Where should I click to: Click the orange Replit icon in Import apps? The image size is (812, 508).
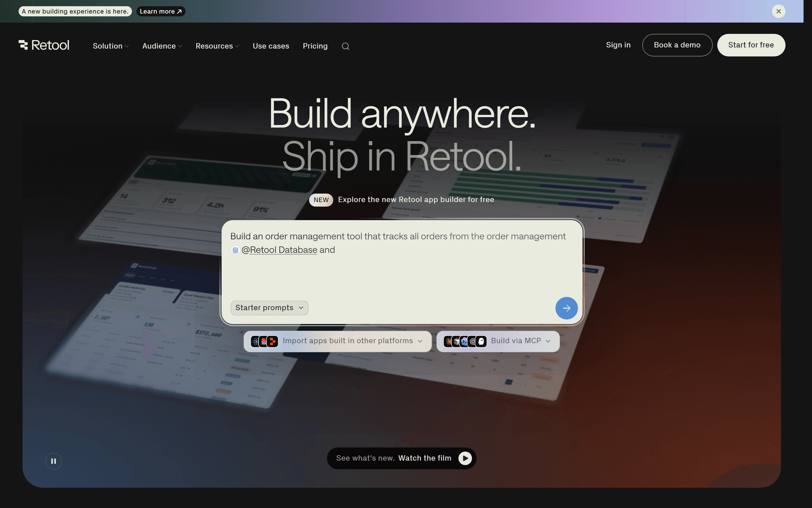point(272,342)
